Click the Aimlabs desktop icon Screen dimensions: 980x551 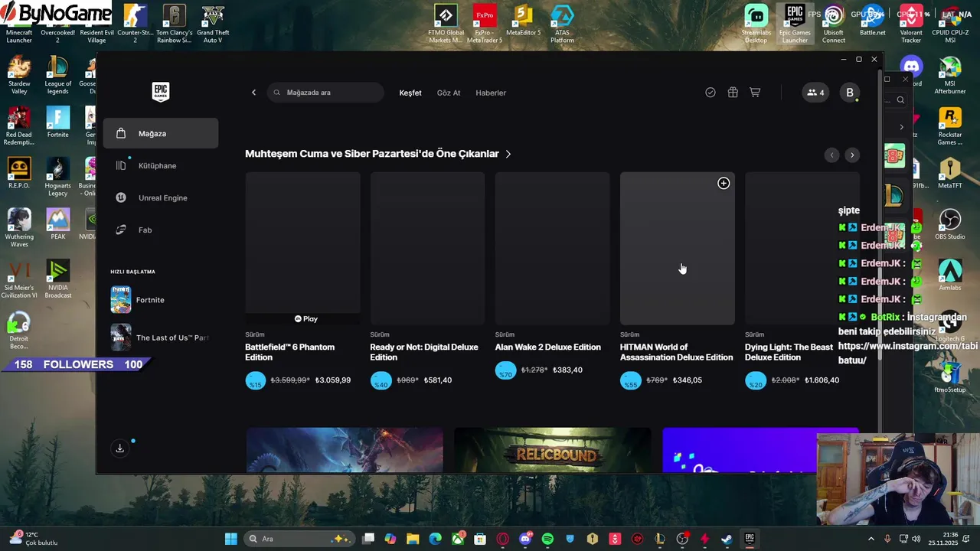point(950,275)
